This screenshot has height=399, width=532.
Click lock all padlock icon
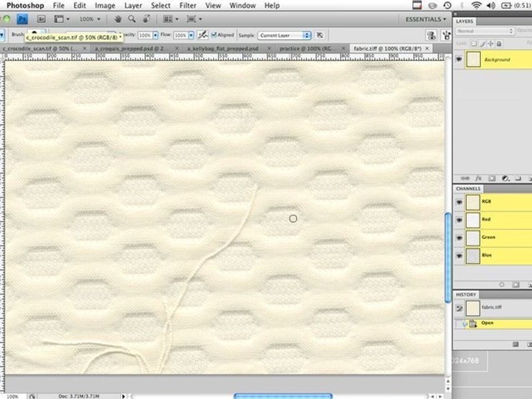pos(499,44)
